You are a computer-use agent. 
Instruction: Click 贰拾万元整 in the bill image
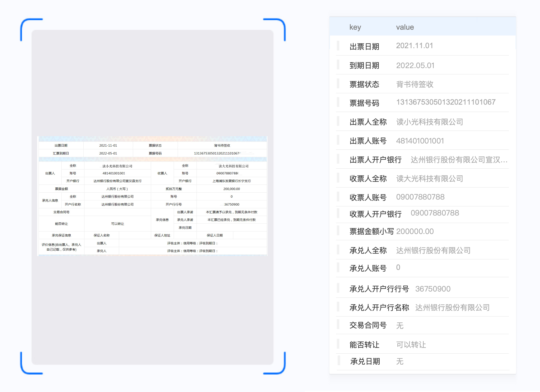click(174, 189)
